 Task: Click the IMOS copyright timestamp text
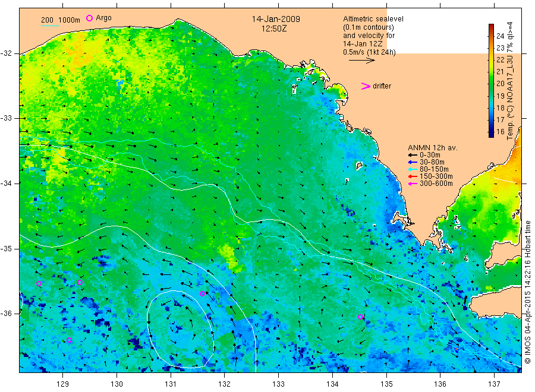tap(528, 292)
